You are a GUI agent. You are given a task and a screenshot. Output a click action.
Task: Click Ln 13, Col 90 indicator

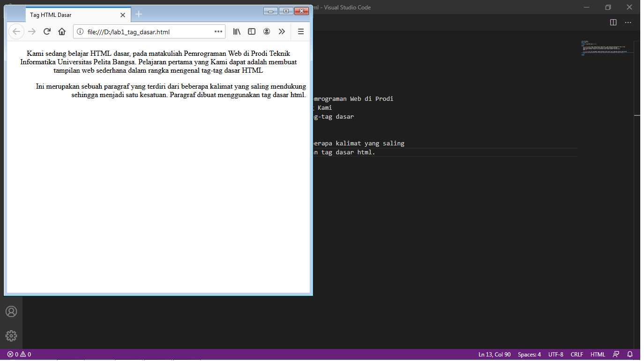pyautogui.click(x=494, y=355)
